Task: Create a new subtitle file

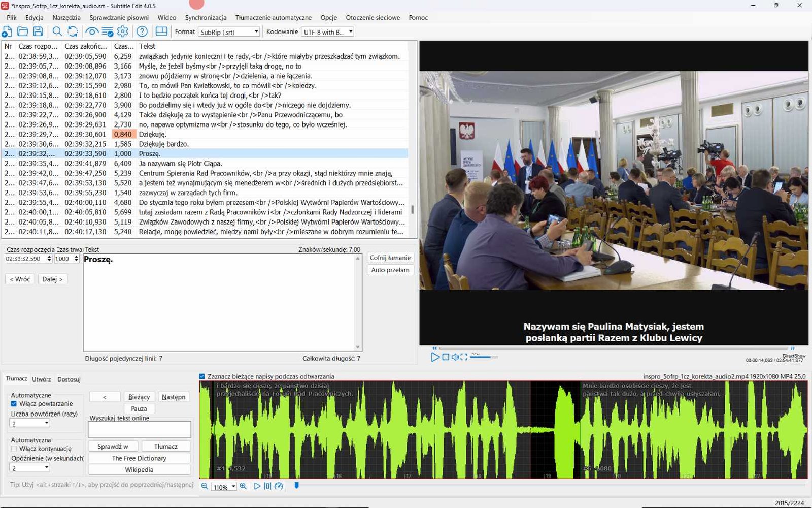Action: point(7,31)
